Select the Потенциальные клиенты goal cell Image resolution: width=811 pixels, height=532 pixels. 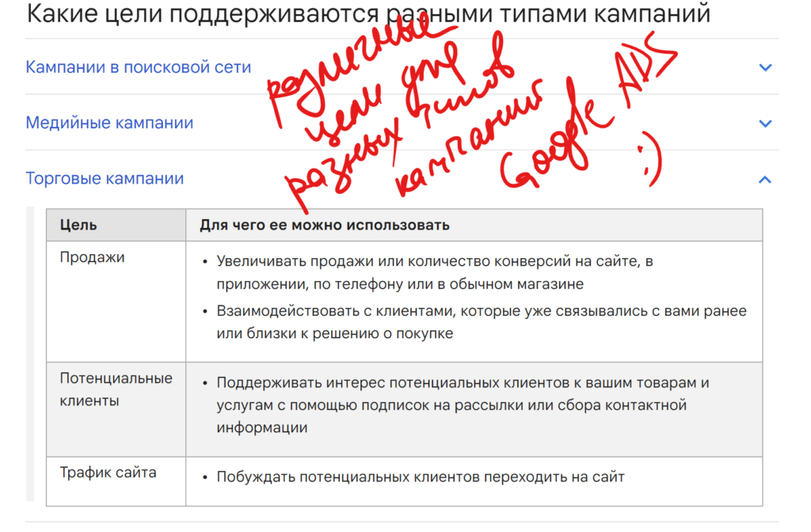click(x=116, y=409)
